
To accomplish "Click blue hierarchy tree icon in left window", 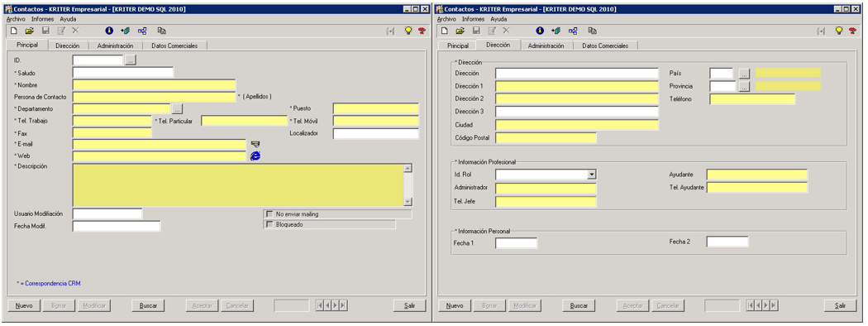I will (x=142, y=31).
